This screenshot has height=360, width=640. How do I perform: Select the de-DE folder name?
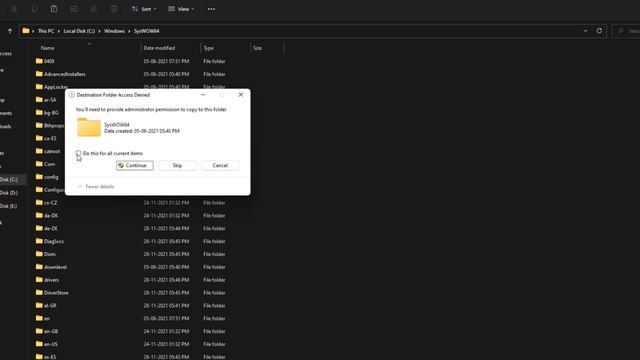click(x=51, y=228)
